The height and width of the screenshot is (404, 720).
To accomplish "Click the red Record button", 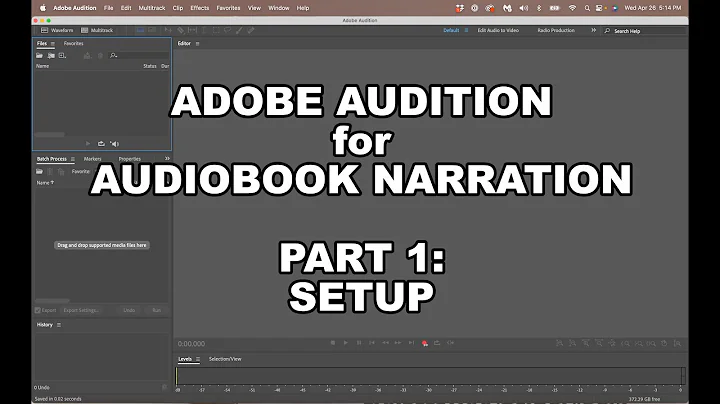I will [425, 343].
